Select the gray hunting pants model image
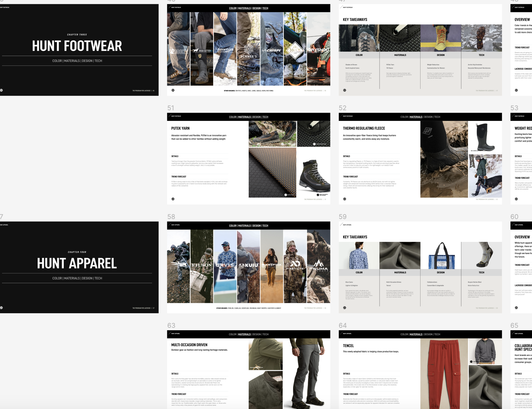 (x=307, y=374)
